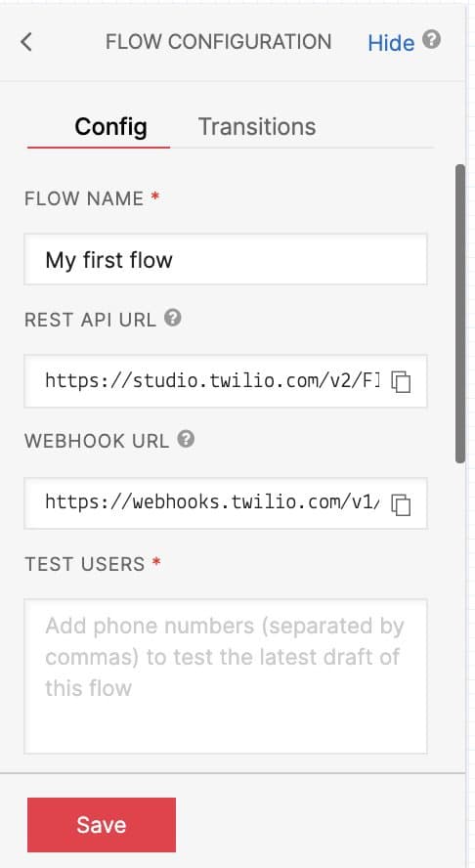Click the REST API URL field label

coord(90,320)
